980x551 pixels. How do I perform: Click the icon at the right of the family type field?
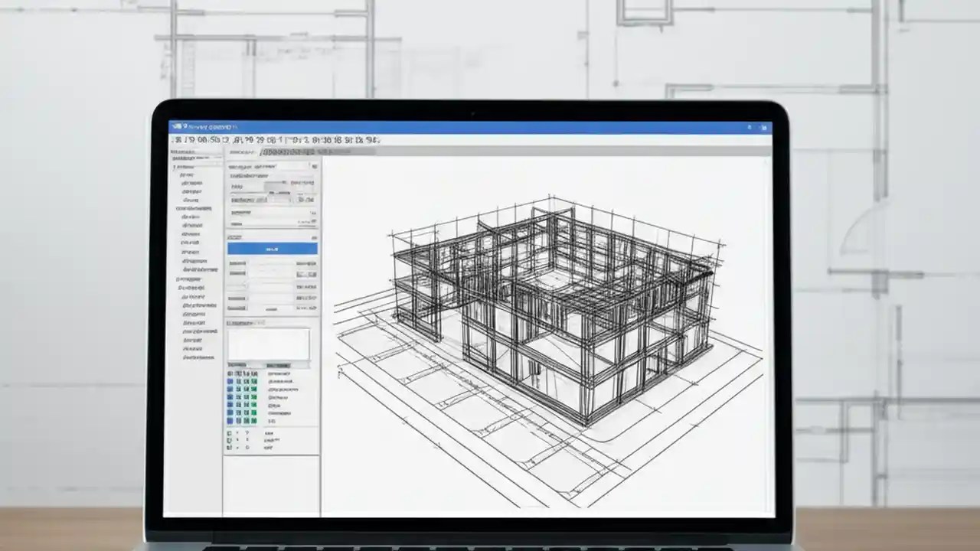coord(306,200)
